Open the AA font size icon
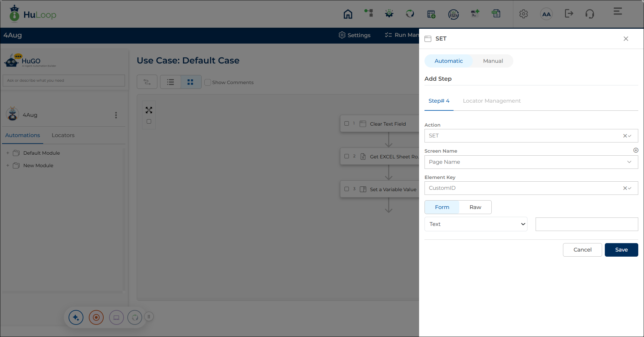 (x=546, y=14)
